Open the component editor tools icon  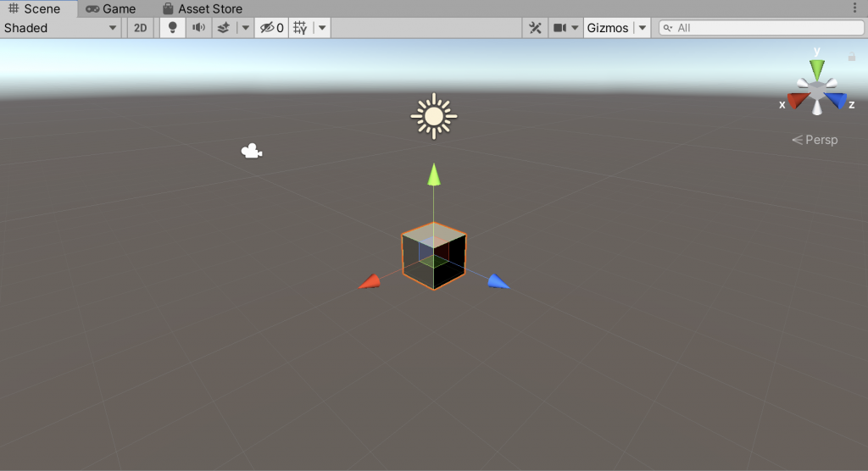tap(535, 28)
